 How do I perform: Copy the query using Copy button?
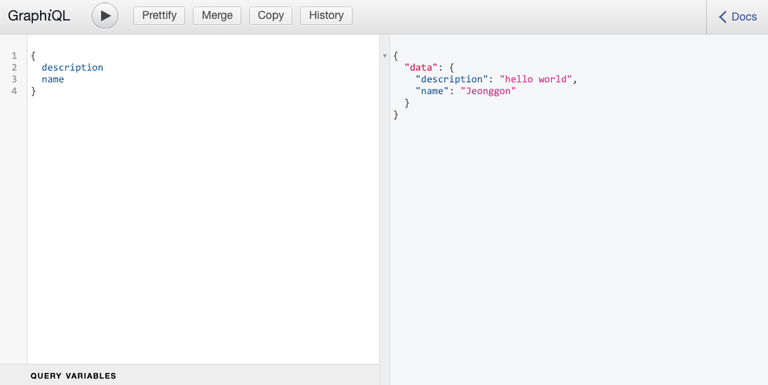coord(270,16)
